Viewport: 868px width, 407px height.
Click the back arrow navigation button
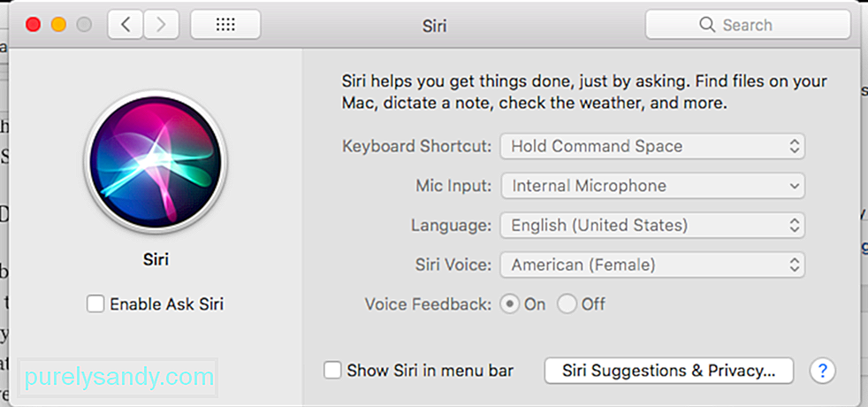(126, 25)
